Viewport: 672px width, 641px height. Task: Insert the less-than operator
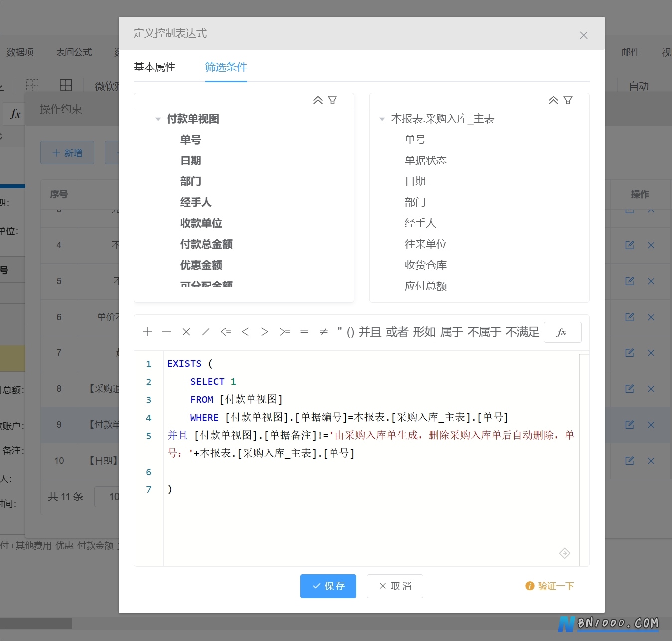(x=245, y=332)
